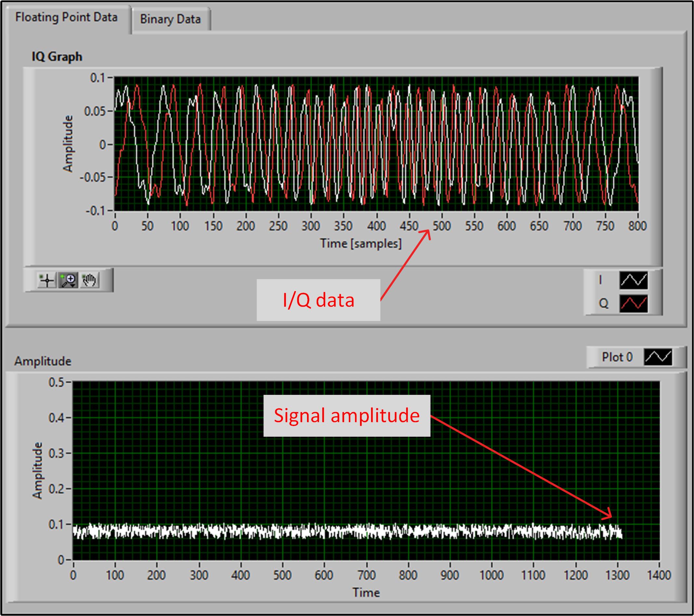Click the 800 x-axis maximum on IQ Graph
The width and height of the screenshot is (694, 616).
pos(637,226)
